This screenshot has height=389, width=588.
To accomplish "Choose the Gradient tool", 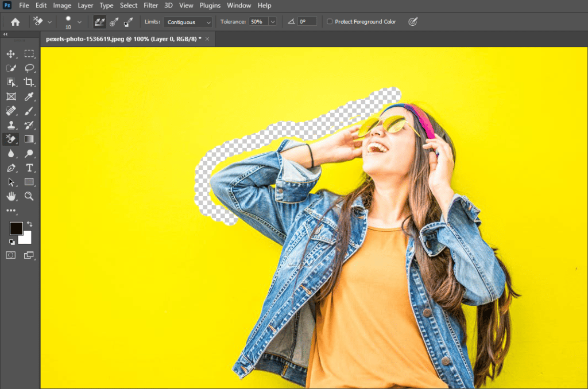I will click(29, 139).
